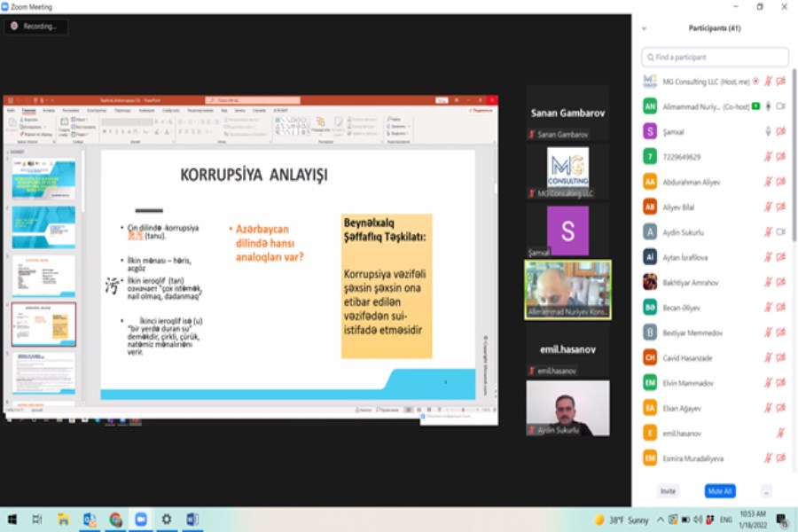Screen dimensions: 798x532
Task: Open the shapes gallery in the PowerPoint ribbon
Action: [292, 126]
